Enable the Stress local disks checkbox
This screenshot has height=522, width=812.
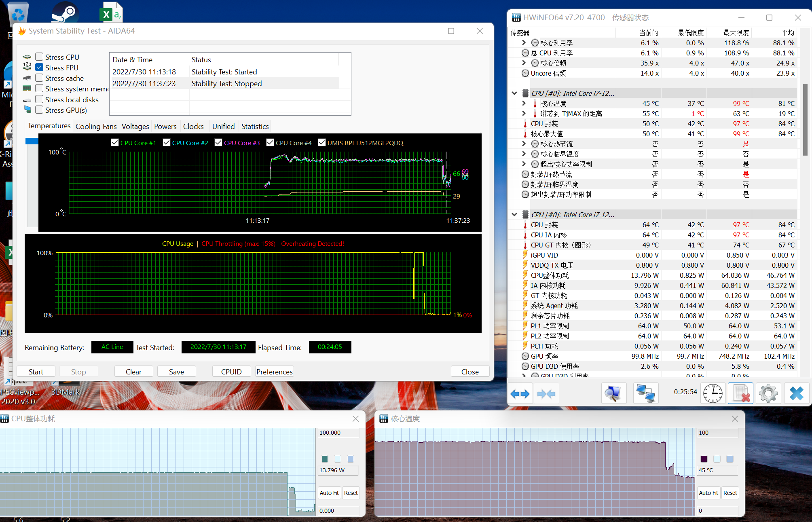39,99
